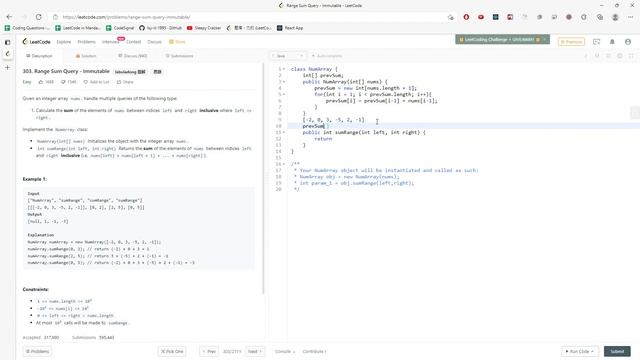Image resolution: width=640 pixels, height=360 pixels.
Task: Open the Discuss nav item
Action: 154,42
